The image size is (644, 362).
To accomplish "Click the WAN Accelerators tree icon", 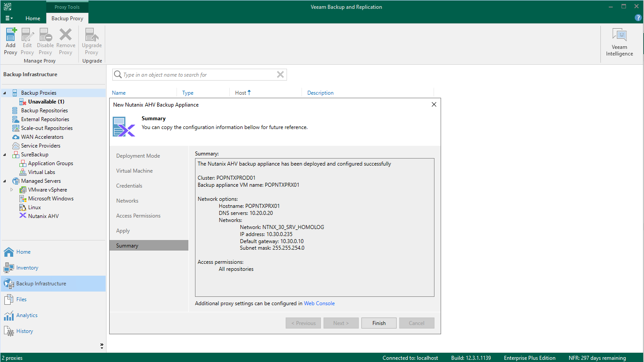I will pos(15,137).
